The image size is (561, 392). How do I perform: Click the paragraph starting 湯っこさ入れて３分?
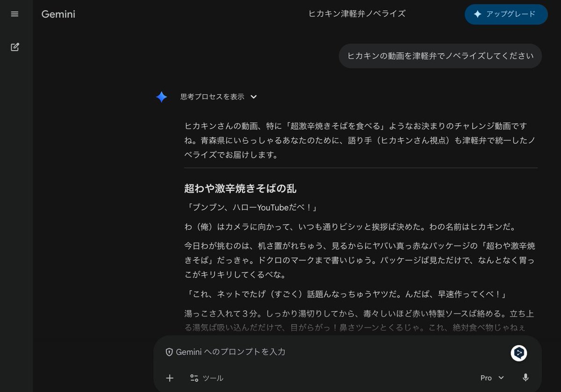[x=359, y=321]
